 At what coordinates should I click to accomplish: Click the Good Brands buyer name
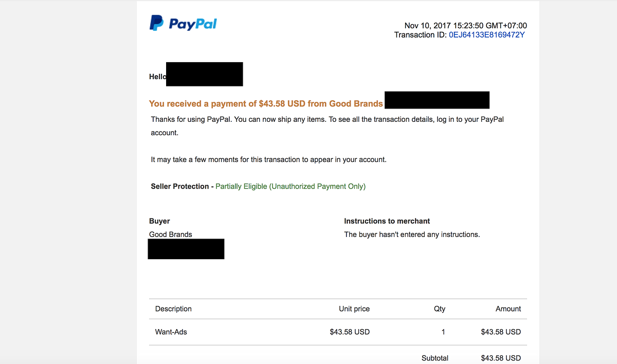pyautogui.click(x=171, y=234)
